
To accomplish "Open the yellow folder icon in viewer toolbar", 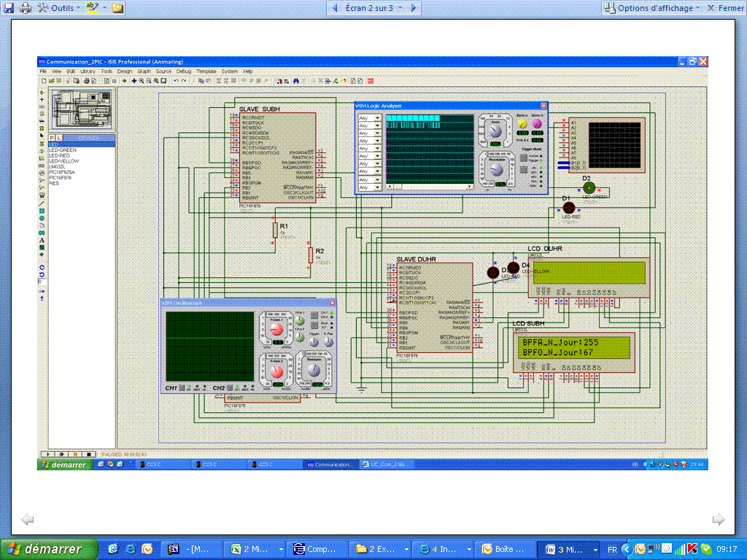I will (x=117, y=8).
